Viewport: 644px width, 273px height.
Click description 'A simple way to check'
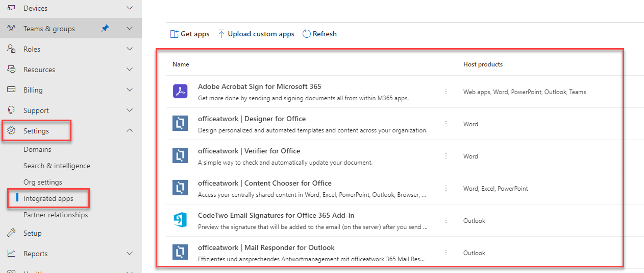(x=285, y=162)
